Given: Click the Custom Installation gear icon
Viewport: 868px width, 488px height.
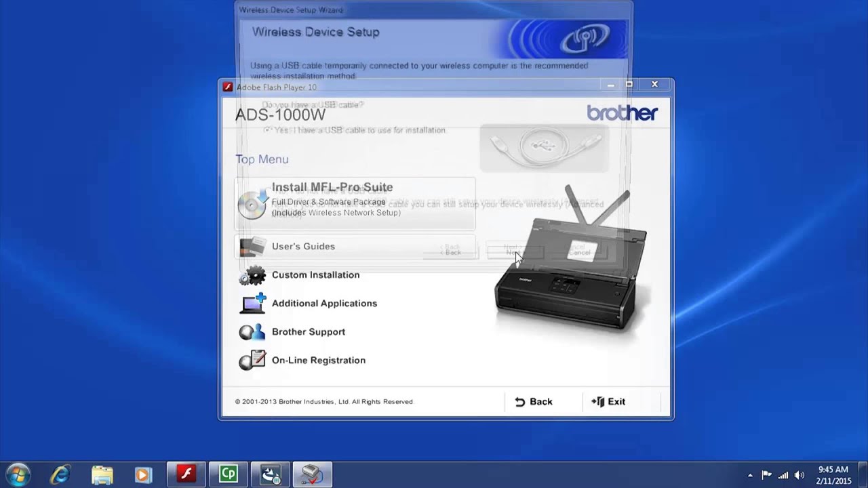Looking at the screenshot, I should tap(252, 275).
